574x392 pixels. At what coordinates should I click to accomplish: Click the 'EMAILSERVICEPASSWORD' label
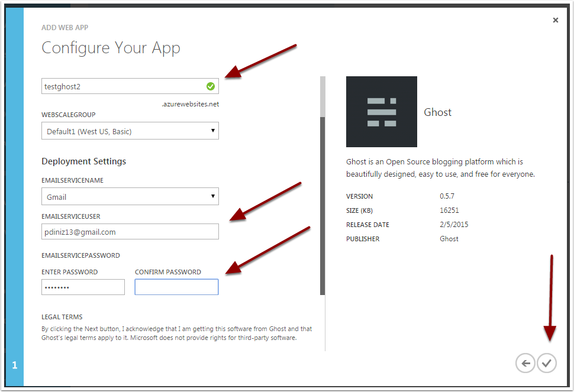(x=80, y=255)
